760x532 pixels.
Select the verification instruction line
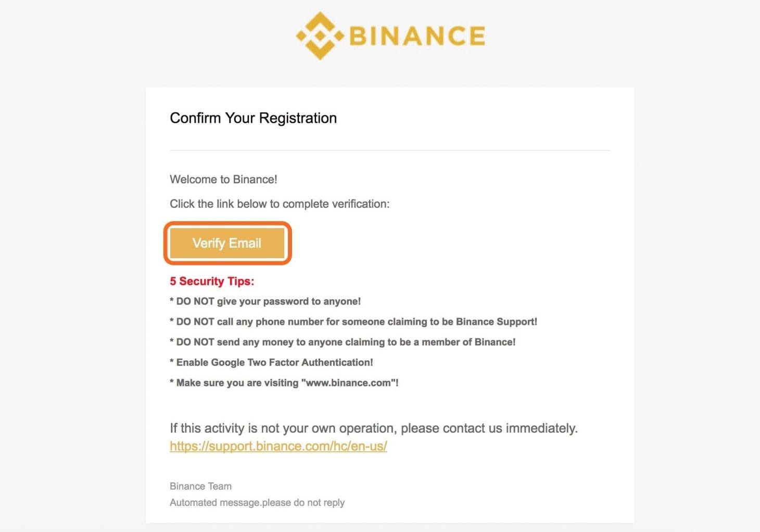point(279,204)
